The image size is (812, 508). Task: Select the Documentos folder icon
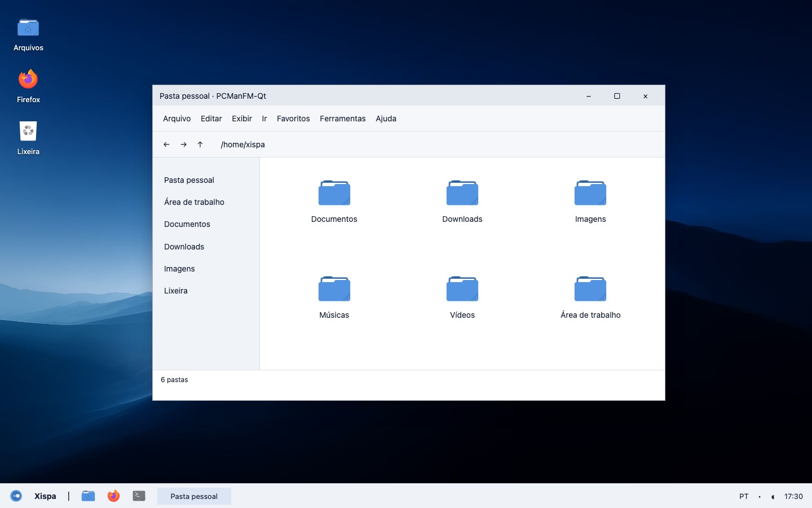334,192
